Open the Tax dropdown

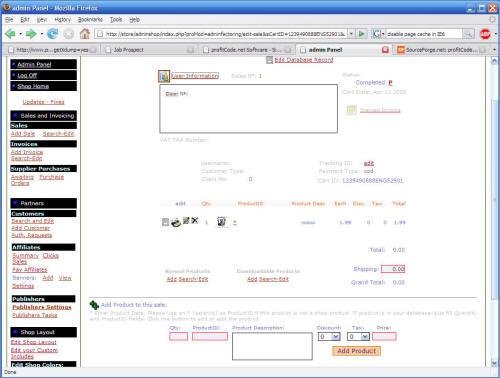tap(358, 337)
